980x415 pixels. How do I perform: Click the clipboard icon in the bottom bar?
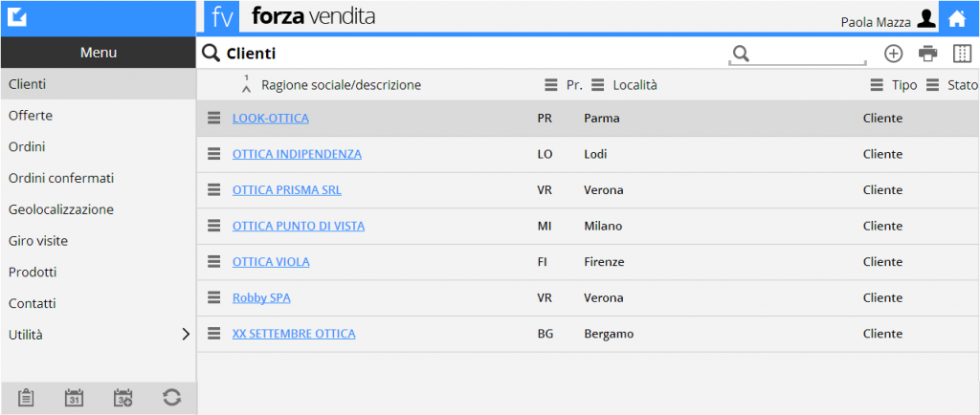point(26,398)
